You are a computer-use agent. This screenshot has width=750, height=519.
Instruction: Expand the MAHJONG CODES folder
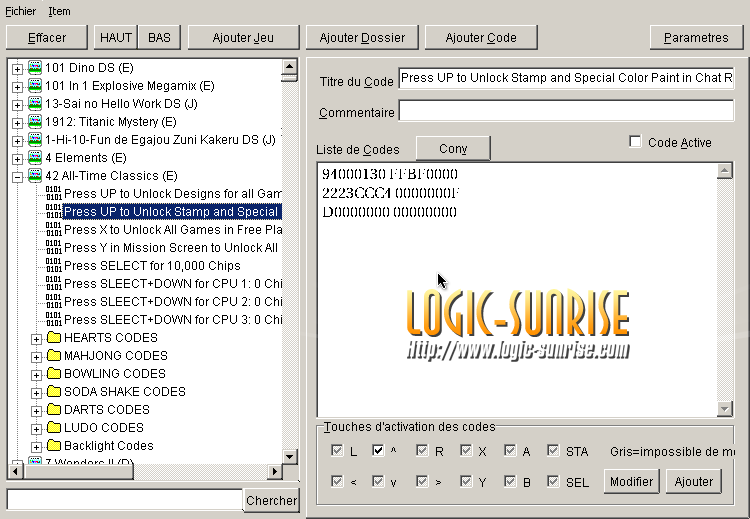37,356
